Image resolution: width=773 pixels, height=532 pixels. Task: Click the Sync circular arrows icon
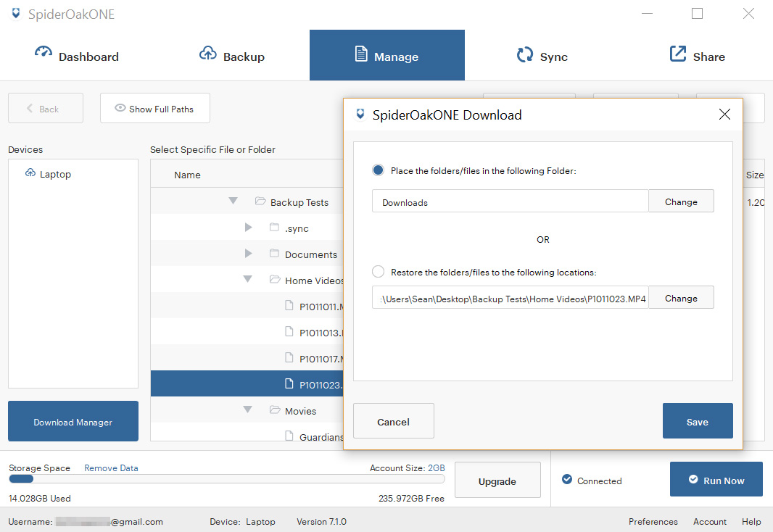(x=524, y=54)
